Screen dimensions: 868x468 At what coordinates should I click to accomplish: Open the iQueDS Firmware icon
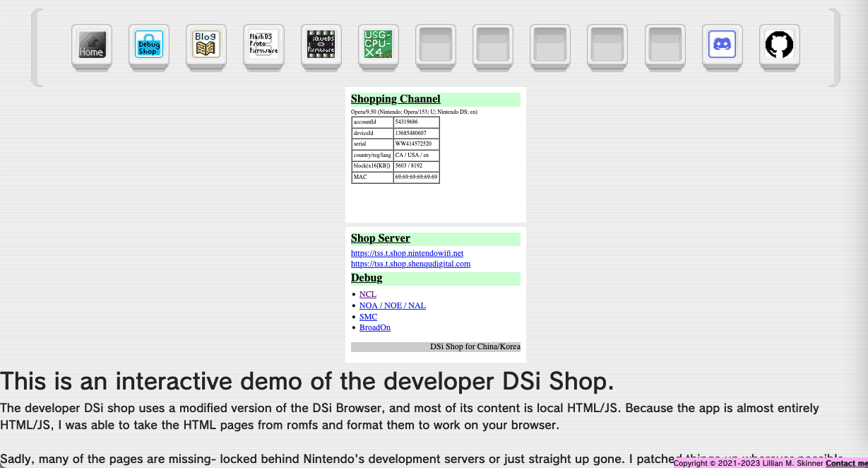[x=321, y=45]
